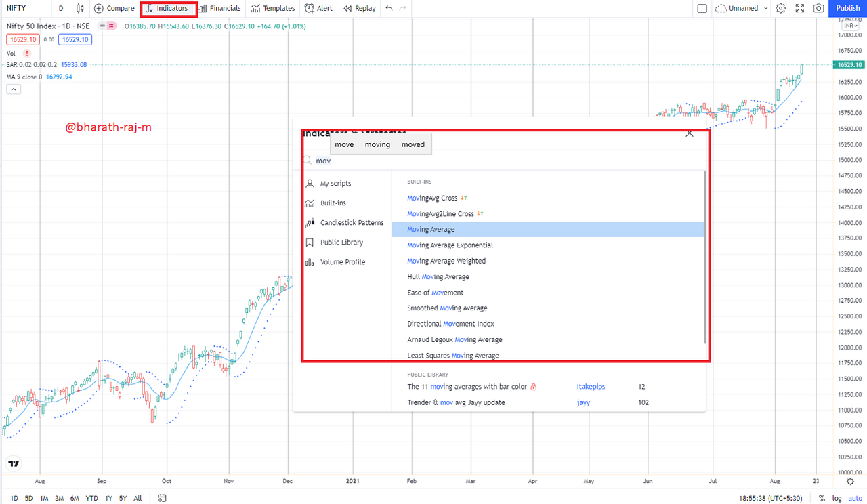Close the Indicators dialog
The height and width of the screenshot is (504, 867).
click(x=690, y=133)
